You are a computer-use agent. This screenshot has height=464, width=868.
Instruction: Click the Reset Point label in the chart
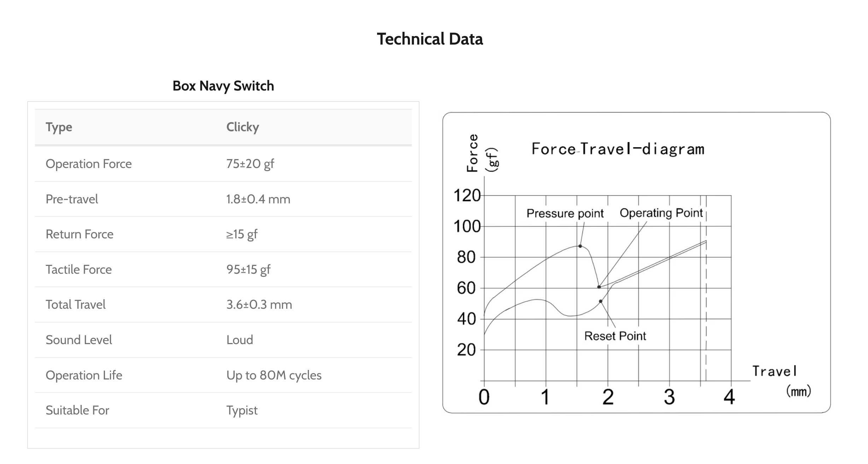coord(615,336)
